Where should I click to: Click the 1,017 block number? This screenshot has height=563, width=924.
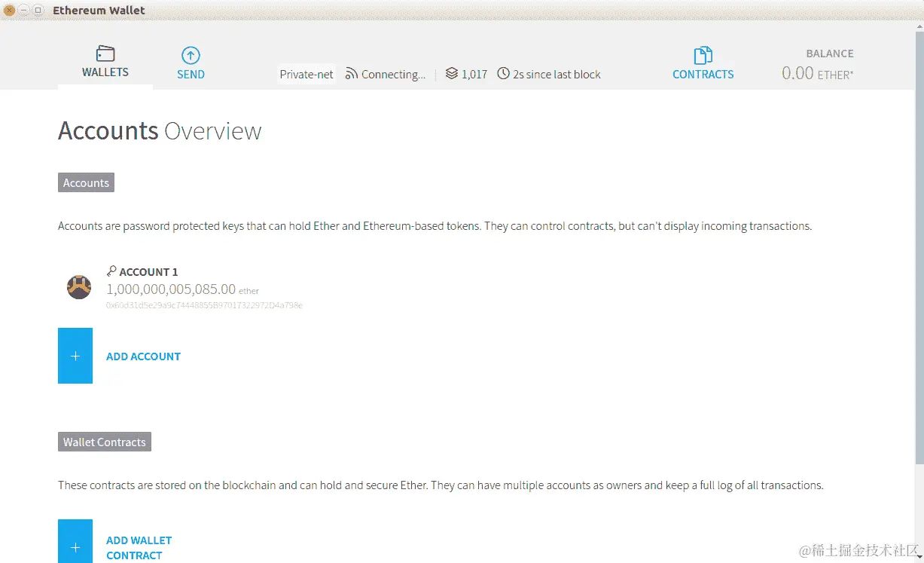click(x=474, y=74)
